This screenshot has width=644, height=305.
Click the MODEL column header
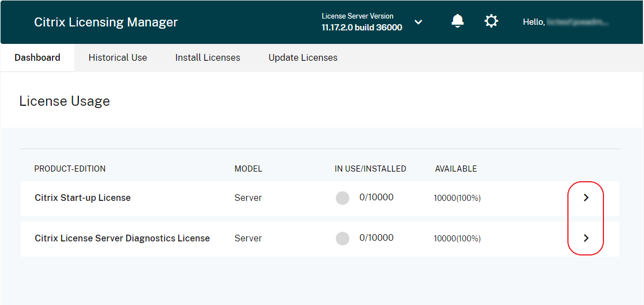click(x=248, y=169)
